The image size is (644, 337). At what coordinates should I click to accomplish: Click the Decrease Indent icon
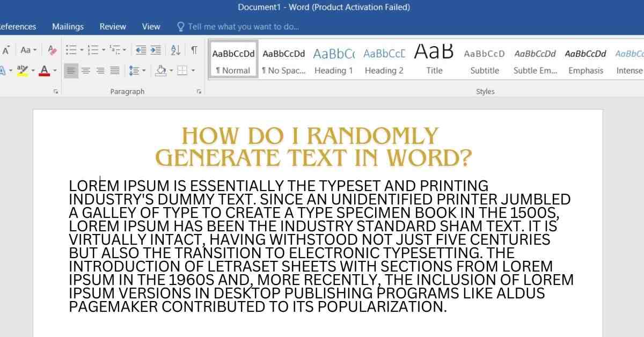click(141, 50)
